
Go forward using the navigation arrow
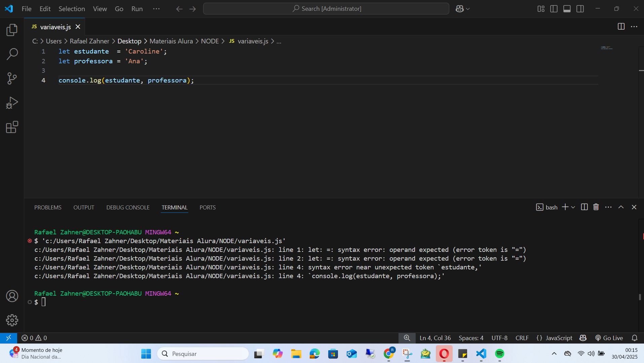[192, 9]
